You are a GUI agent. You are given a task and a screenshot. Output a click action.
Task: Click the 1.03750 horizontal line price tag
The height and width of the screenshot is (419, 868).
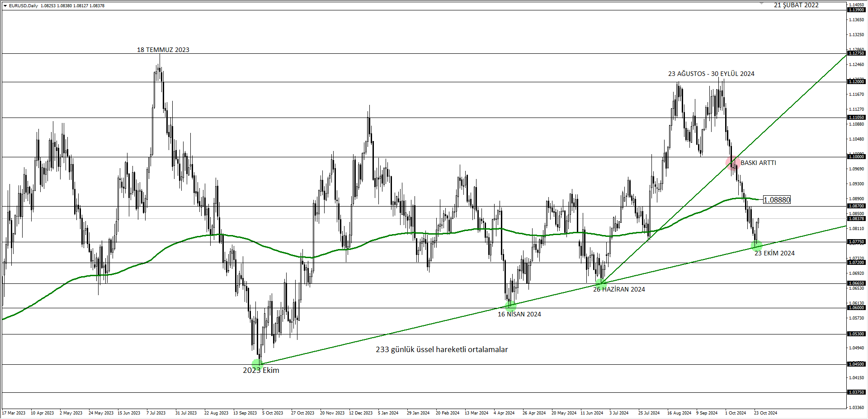coord(856,392)
